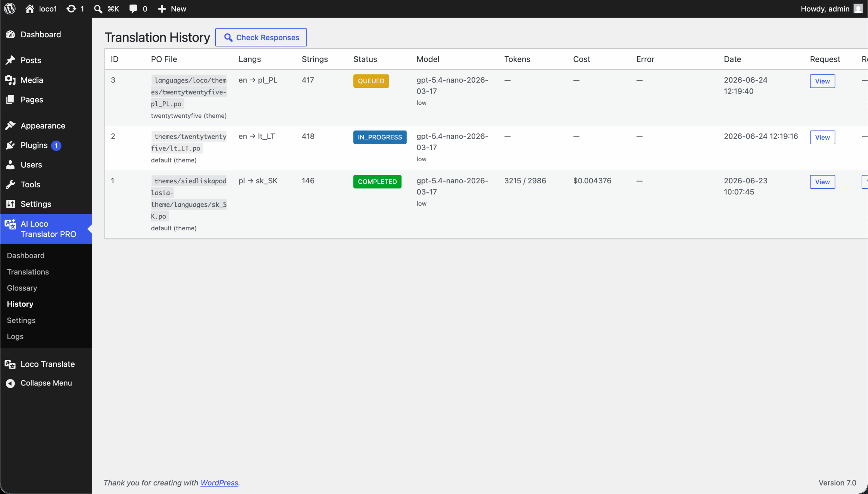The image size is (868, 494).
Task: Click the Status column header
Action: tap(365, 59)
